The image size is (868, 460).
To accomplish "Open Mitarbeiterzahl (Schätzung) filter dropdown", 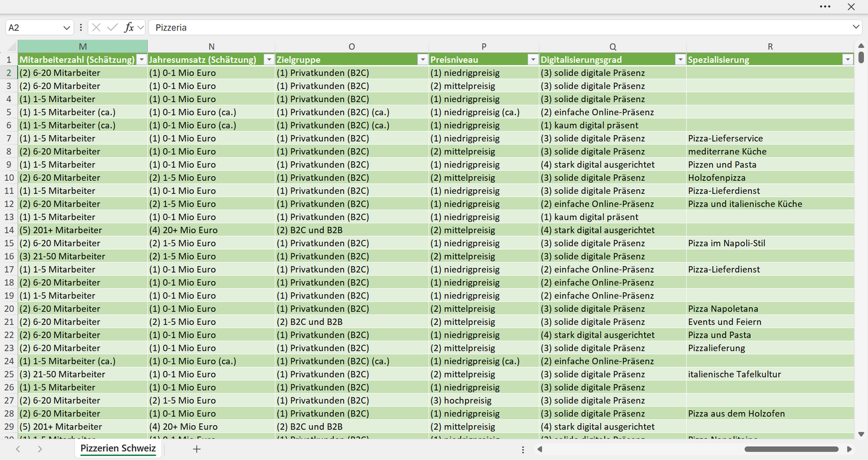I will coord(142,59).
